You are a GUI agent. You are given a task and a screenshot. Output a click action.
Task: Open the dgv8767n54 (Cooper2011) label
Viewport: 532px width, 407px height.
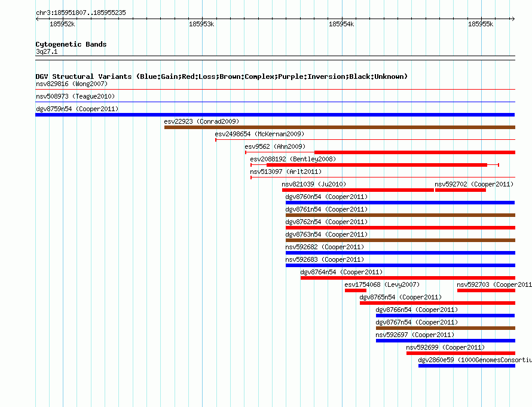[417, 322]
